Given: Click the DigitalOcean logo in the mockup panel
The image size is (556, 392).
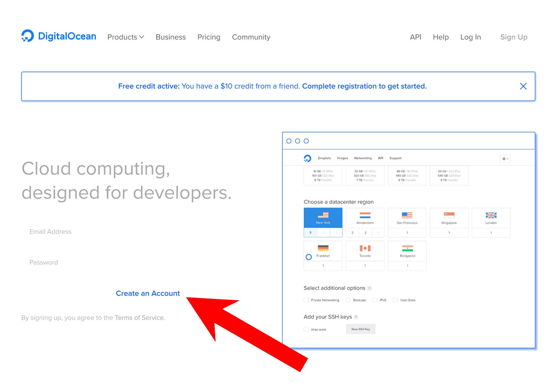Looking at the screenshot, I should [x=308, y=158].
